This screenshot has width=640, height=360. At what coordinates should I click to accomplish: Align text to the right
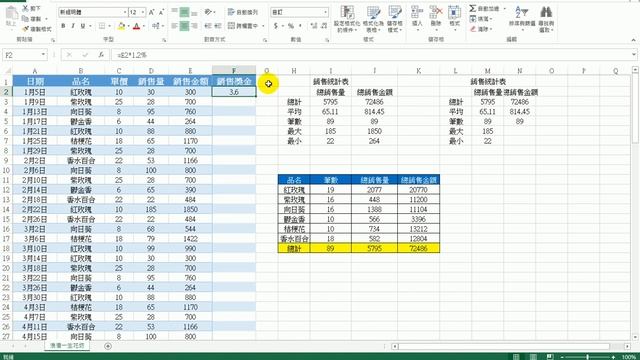[194, 26]
